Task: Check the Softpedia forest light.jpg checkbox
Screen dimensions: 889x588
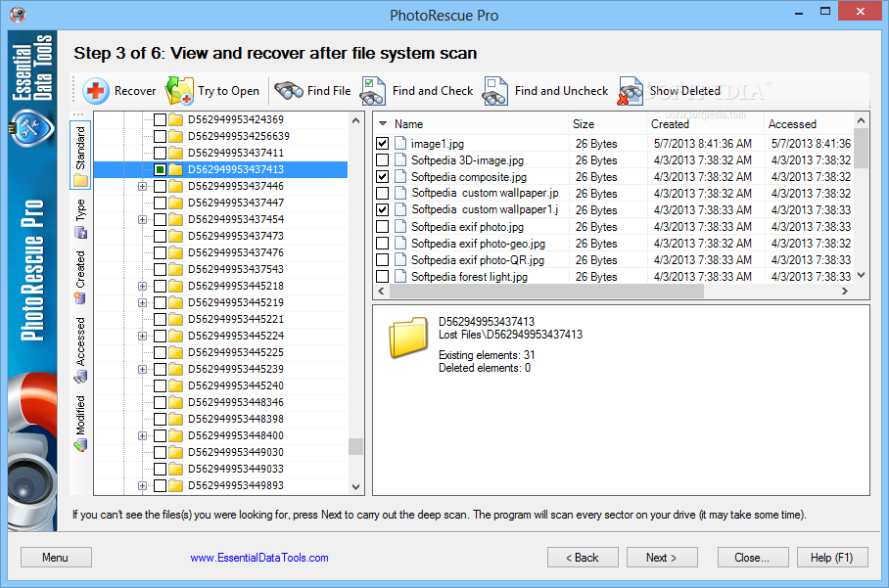Action: (x=383, y=277)
